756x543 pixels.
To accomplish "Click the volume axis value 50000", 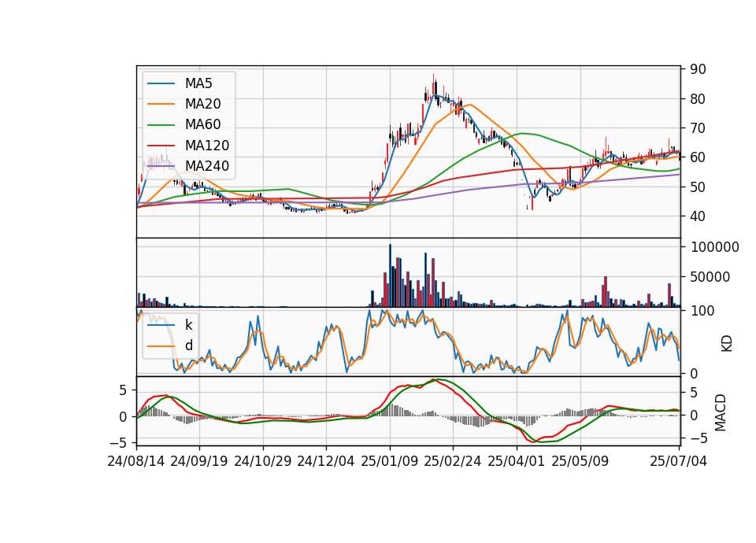I will tap(710, 277).
